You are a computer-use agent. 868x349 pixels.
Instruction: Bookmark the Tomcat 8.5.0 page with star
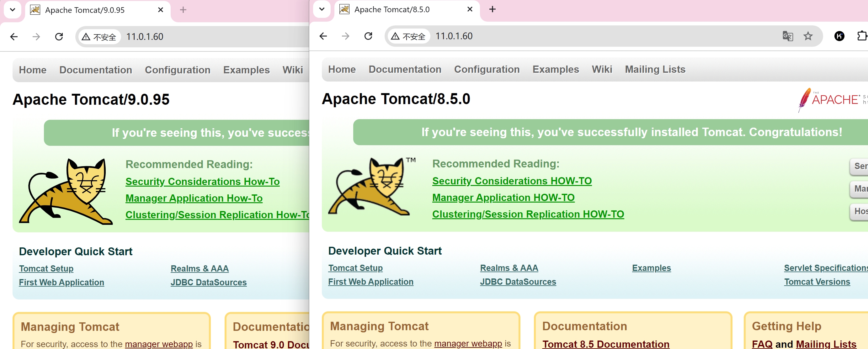(x=808, y=36)
